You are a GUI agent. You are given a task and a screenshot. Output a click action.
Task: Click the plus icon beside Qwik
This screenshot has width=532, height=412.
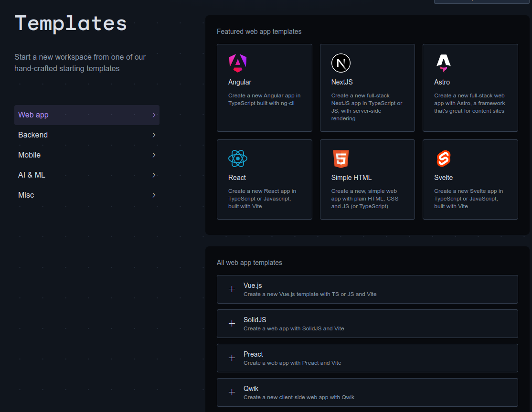tap(232, 392)
